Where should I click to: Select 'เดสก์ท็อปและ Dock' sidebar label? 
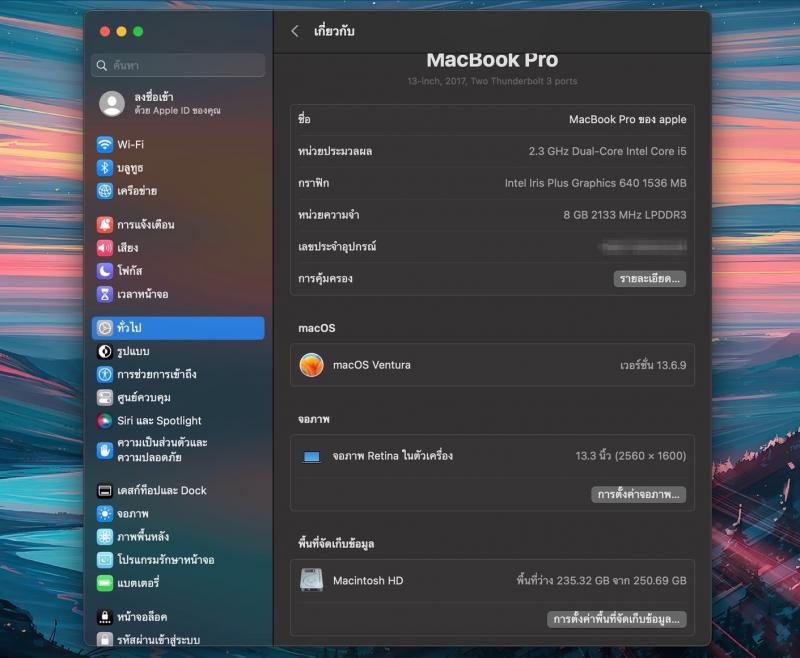[x=162, y=491]
